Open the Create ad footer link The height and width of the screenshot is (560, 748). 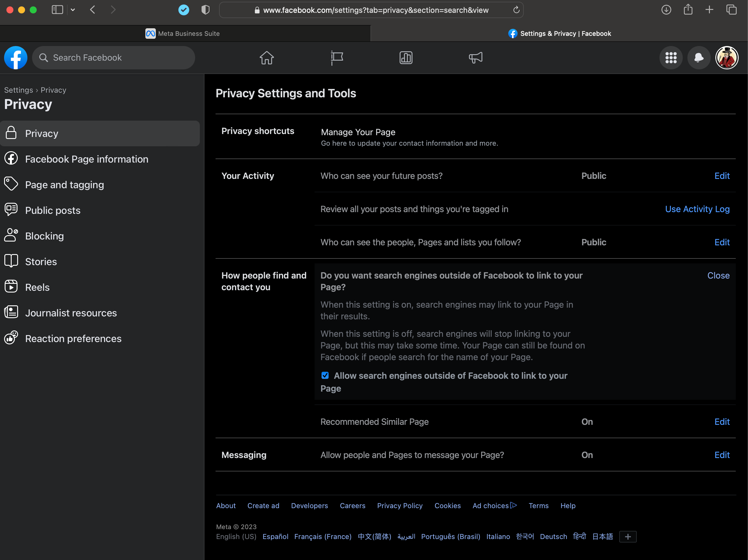[263, 506]
